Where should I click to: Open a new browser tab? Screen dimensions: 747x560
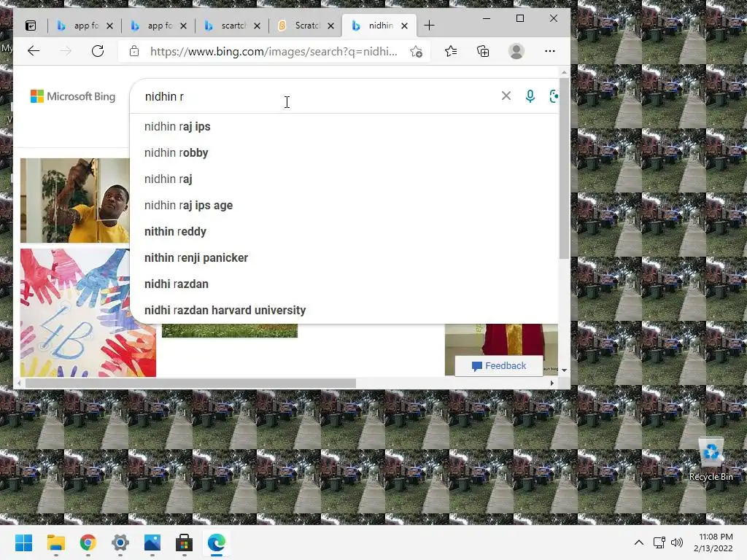pos(429,26)
